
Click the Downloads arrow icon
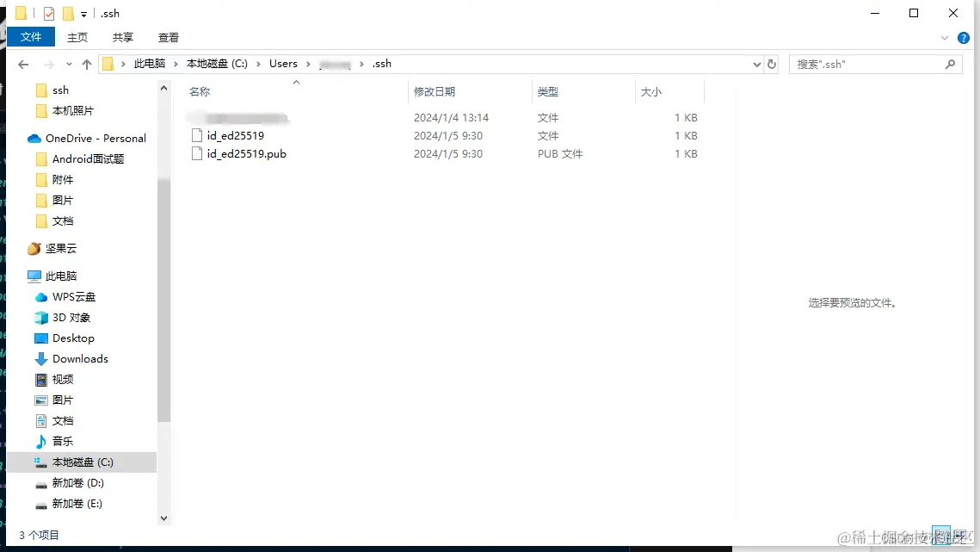coord(41,358)
